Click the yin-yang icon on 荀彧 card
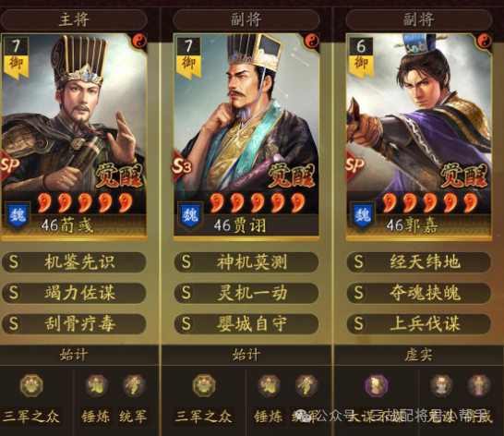 coord(139,42)
